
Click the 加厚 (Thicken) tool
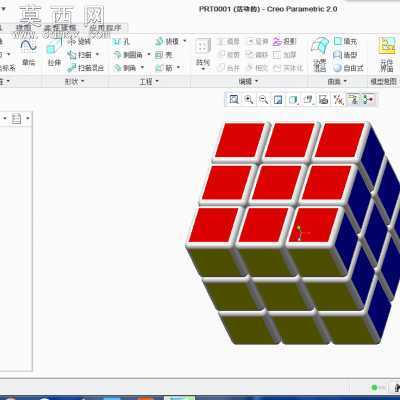tap(284, 55)
